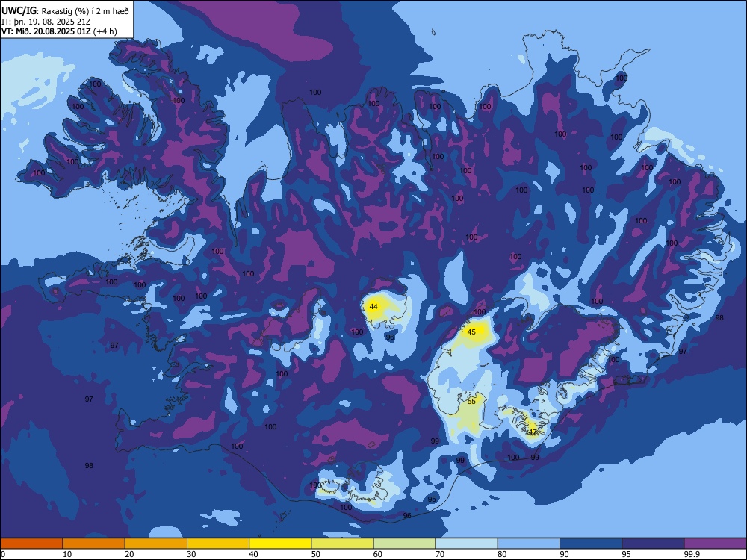The height and width of the screenshot is (560, 747).
Task: Click the legend tick label 90
Action: (564, 554)
